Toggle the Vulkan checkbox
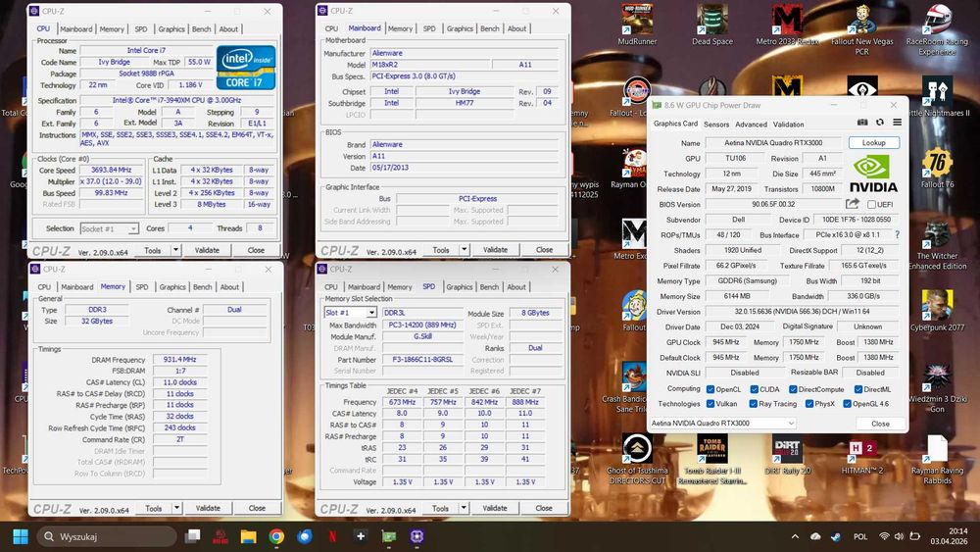 click(x=710, y=404)
